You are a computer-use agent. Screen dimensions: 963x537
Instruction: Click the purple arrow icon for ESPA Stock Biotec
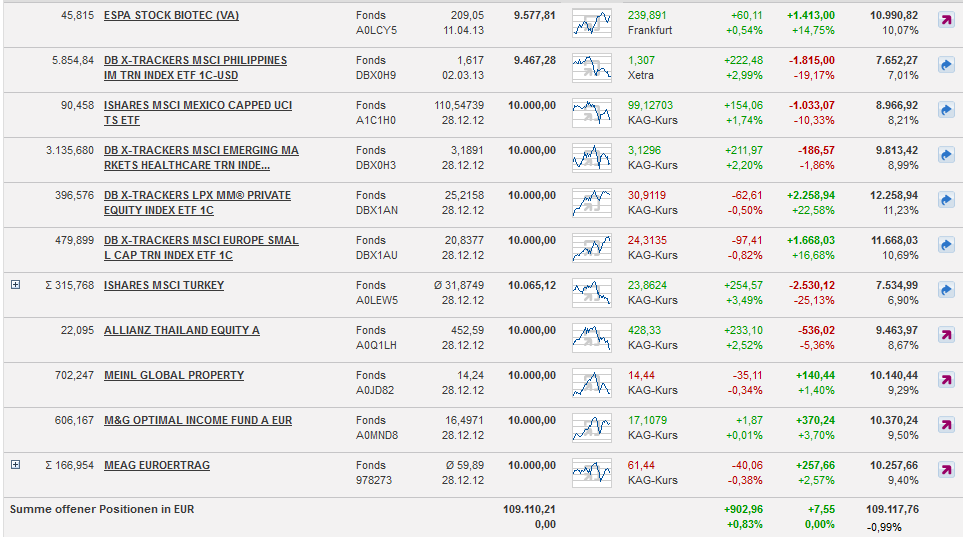pyautogui.click(x=946, y=20)
